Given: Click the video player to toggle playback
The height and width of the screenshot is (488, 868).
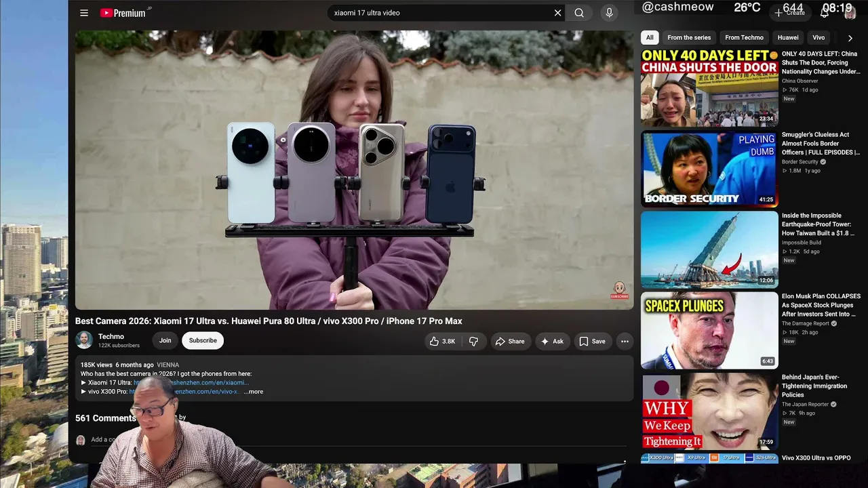Looking at the screenshot, I should pos(354,170).
